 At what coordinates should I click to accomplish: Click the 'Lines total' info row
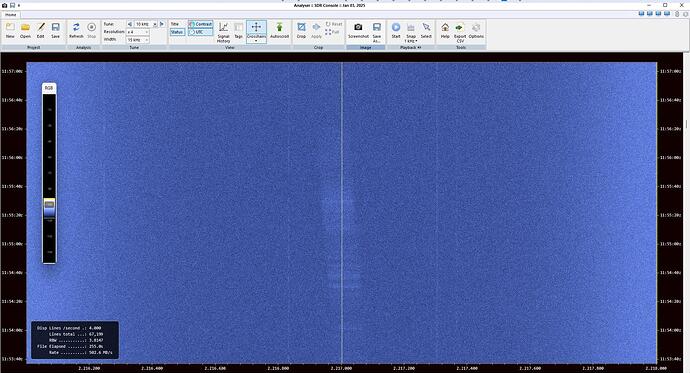coord(75,334)
